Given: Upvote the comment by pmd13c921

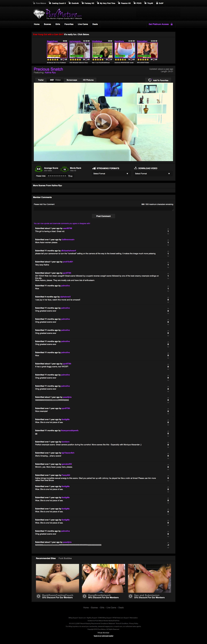Looking at the screenshot, I should [x=168, y=262].
